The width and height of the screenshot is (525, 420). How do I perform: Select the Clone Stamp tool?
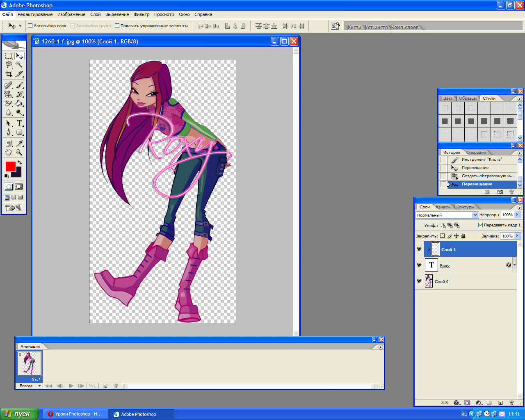click(9, 94)
